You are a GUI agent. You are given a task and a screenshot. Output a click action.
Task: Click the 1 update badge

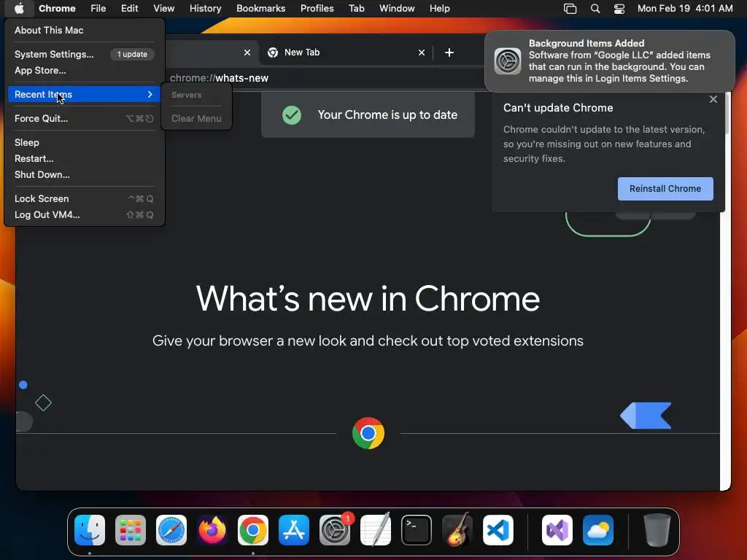(x=132, y=54)
